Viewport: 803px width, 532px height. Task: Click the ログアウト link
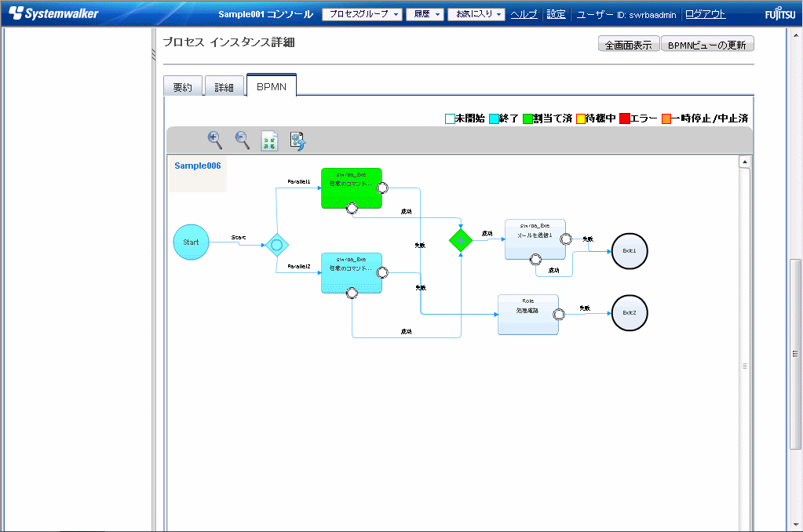pos(705,14)
